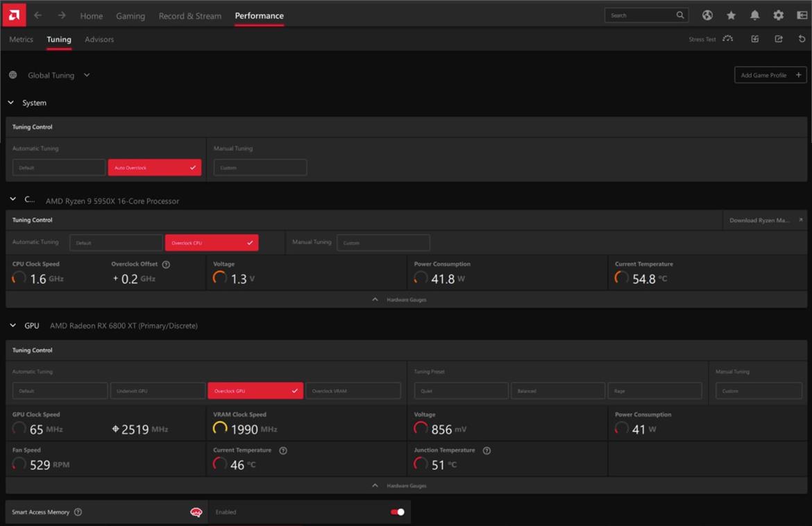Screen dimensions: 812x526
Task: Add a new Game Profile
Action: pos(770,75)
